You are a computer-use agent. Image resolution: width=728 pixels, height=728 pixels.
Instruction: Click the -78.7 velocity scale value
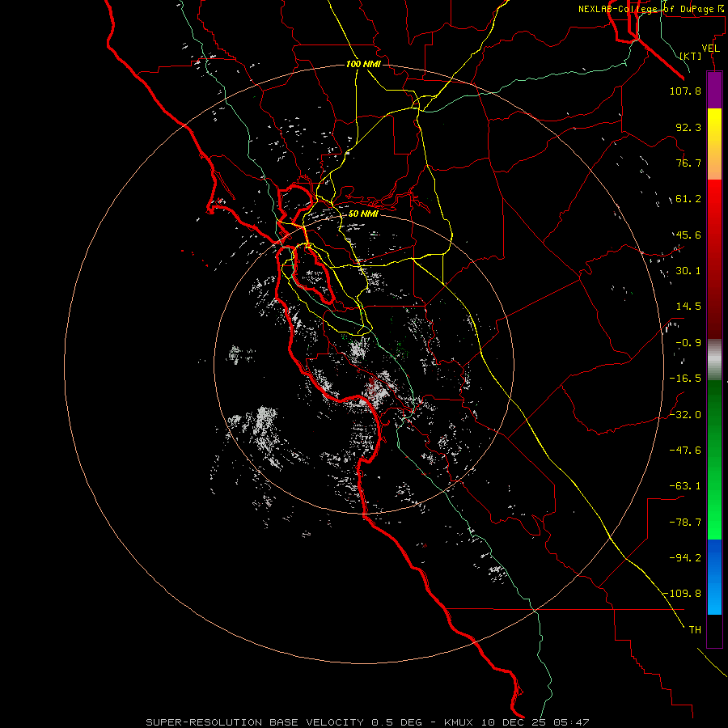[685, 523]
